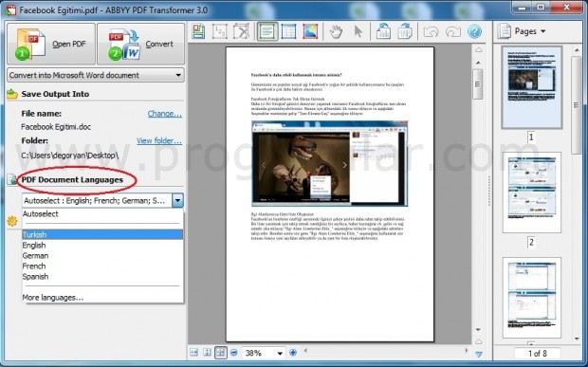Click the gear settings icon in left panel
588x367 pixels.
pyautogui.click(x=12, y=221)
